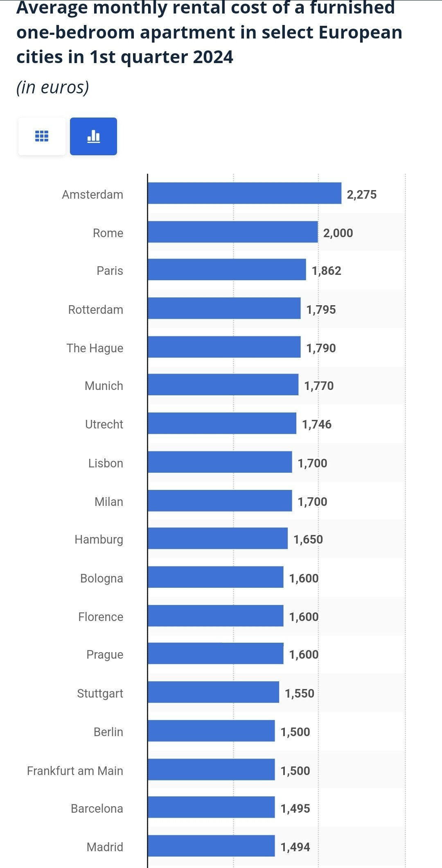Select the Stuttgart bar showing 1,550
This screenshot has height=868, width=442.
coord(213,692)
